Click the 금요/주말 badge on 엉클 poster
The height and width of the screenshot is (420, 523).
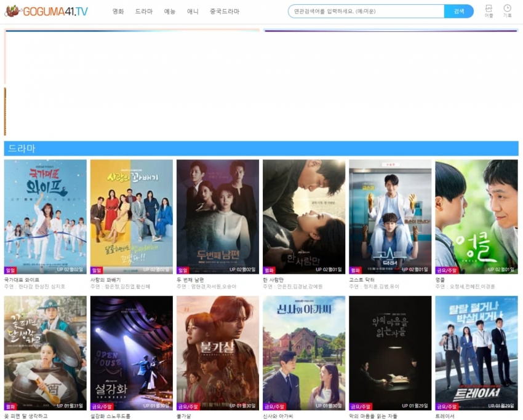(446, 271)
